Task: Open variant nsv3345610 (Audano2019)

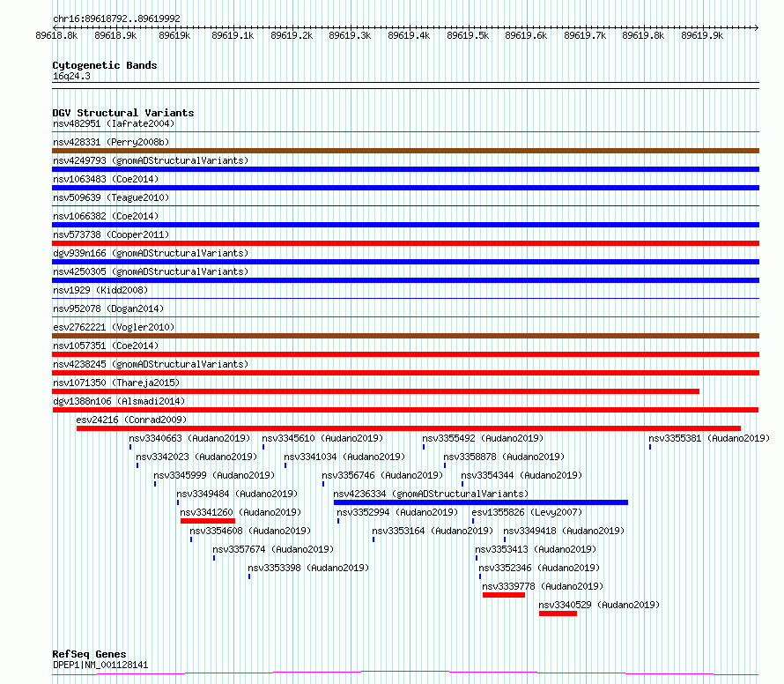Action: pos(322,438)
